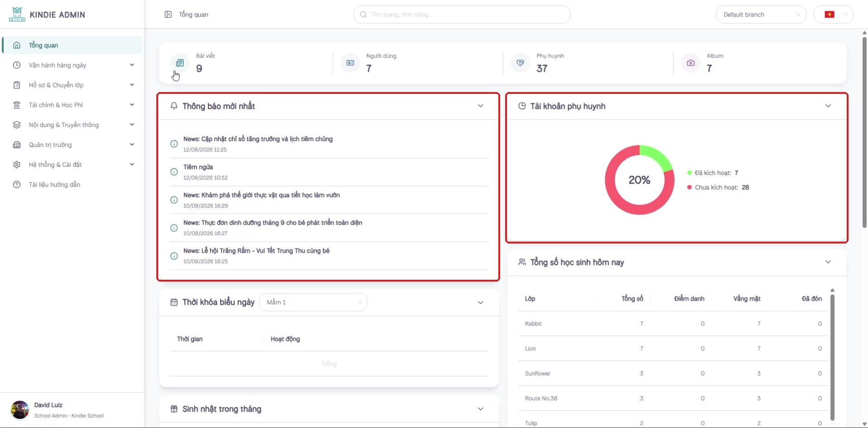Open the Default branch dropdown

(761, 15)
